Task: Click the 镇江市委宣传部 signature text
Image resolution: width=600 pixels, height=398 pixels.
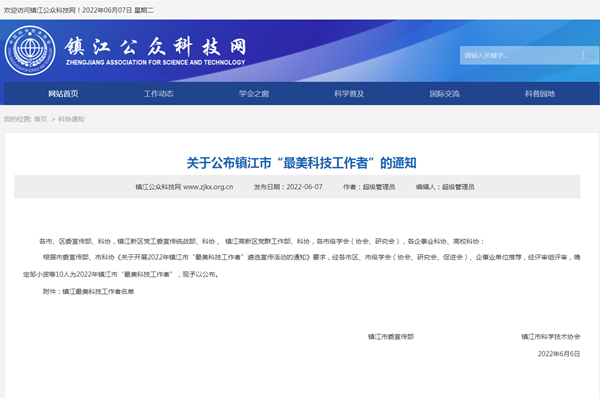Action: [x=391, y=337]
